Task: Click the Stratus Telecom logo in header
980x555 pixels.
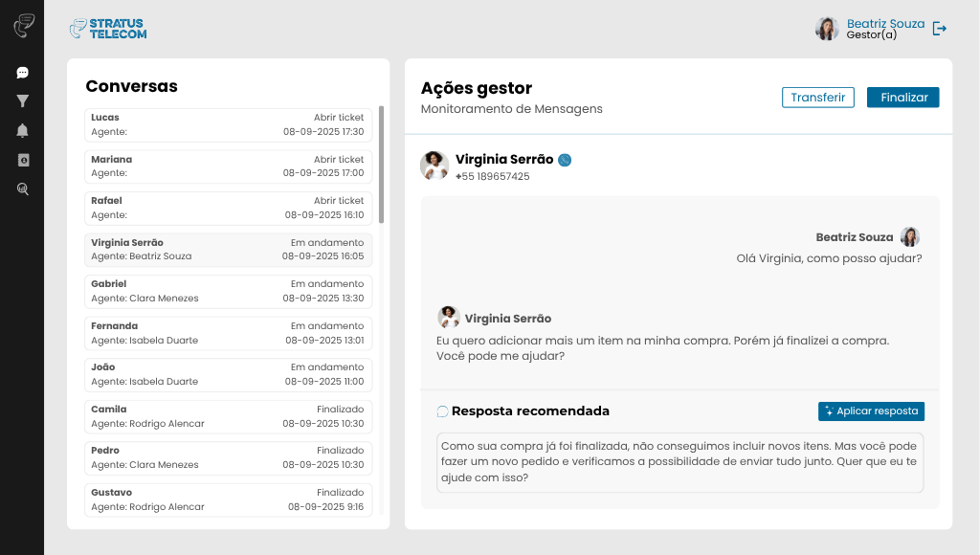Action: (x=108, y=29)
